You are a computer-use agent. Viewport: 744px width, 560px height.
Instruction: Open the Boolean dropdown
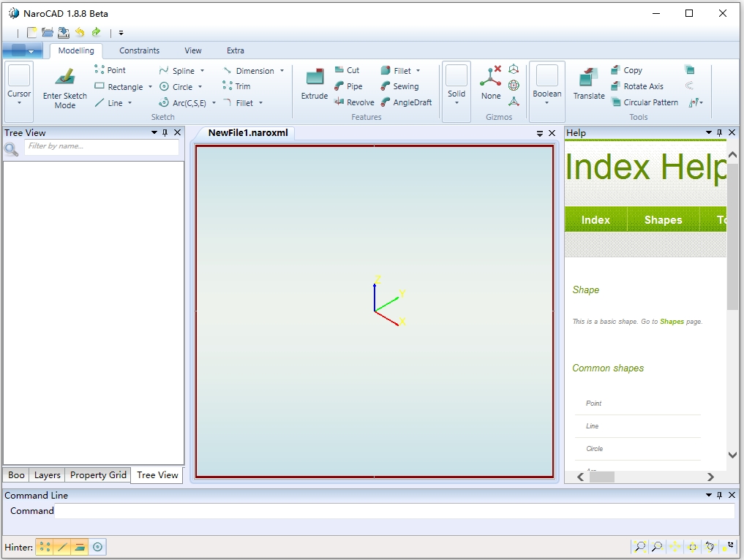click(546, 91)
